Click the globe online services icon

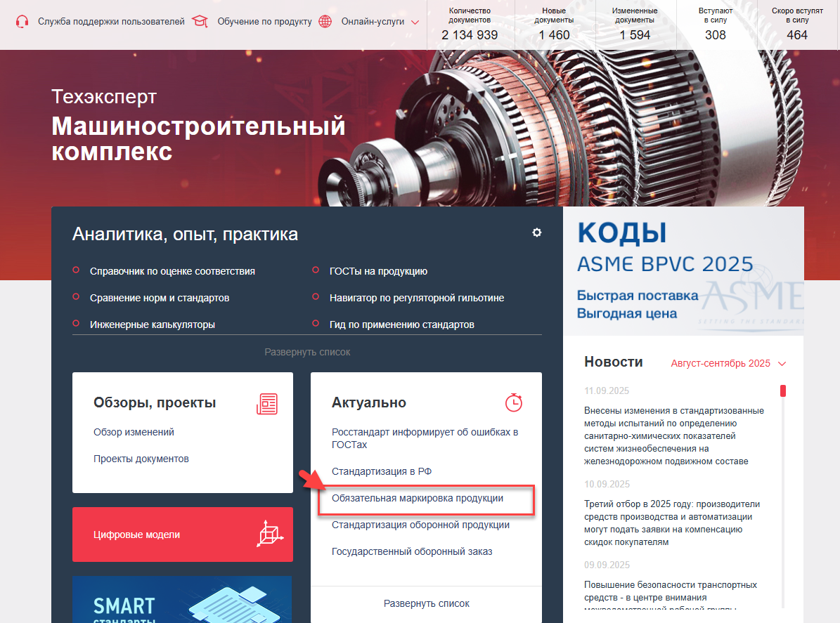(x=325, y=21)
